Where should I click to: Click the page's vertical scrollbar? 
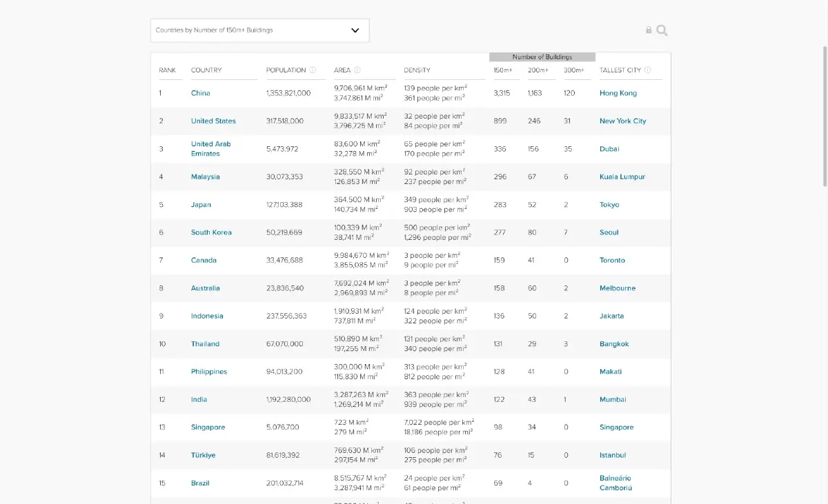[x=824, y=117]
